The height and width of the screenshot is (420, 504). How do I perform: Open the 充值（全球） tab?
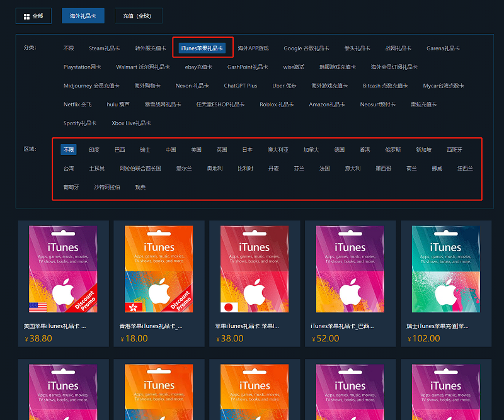pyautogui.click(x=138, y=16)
